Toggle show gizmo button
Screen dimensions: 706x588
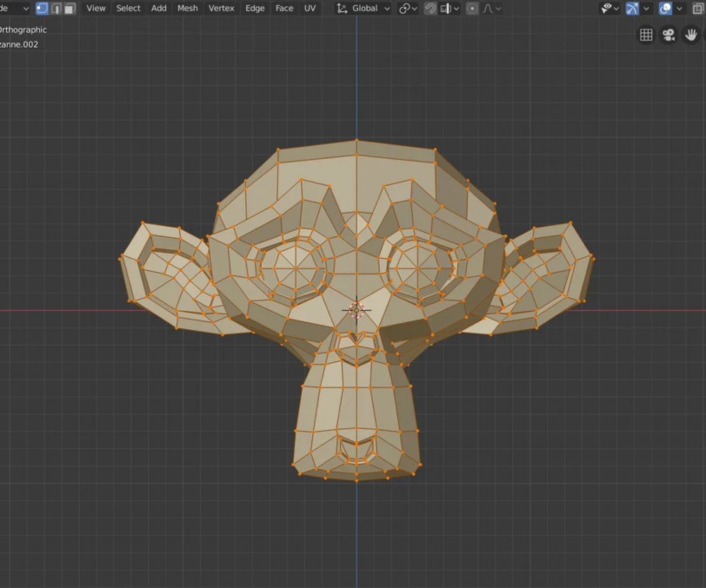click(632, 8)
